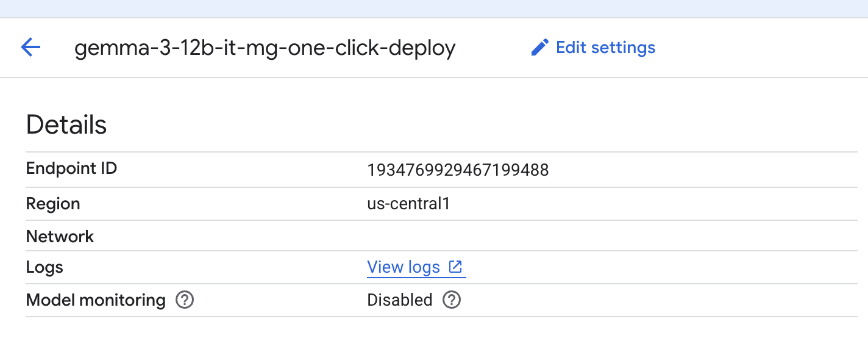Click the gemma-3-12b-it-mg-one-click-deploy endpoint title
Image resolution: width=868 pixels, height=349 pixels.
265,48
